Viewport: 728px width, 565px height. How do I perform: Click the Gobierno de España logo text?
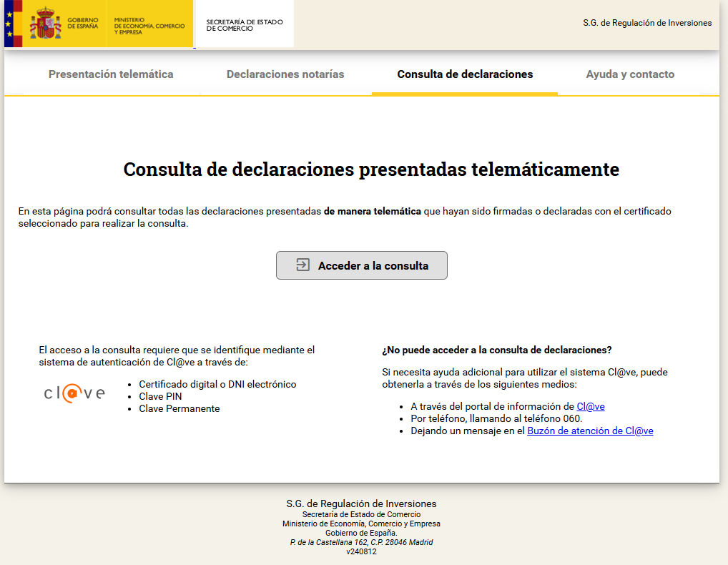83,23
